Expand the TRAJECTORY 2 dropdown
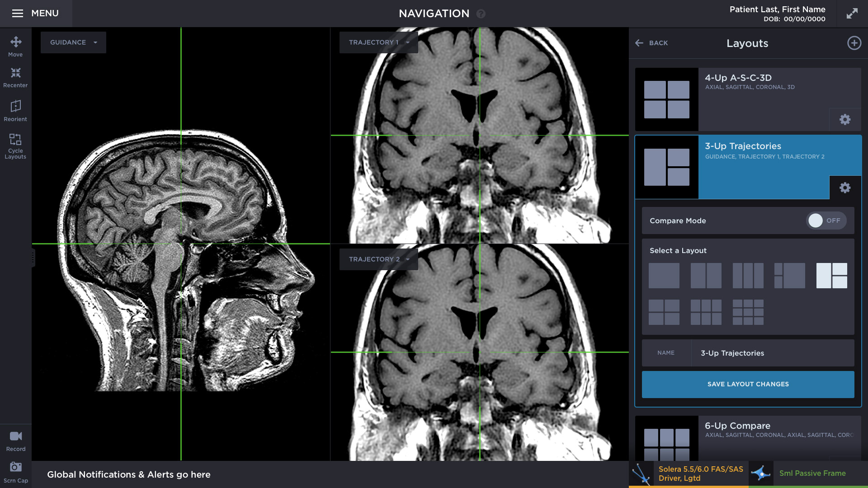Viewport: 868px width, 488px height. click(x=378, y=259)
